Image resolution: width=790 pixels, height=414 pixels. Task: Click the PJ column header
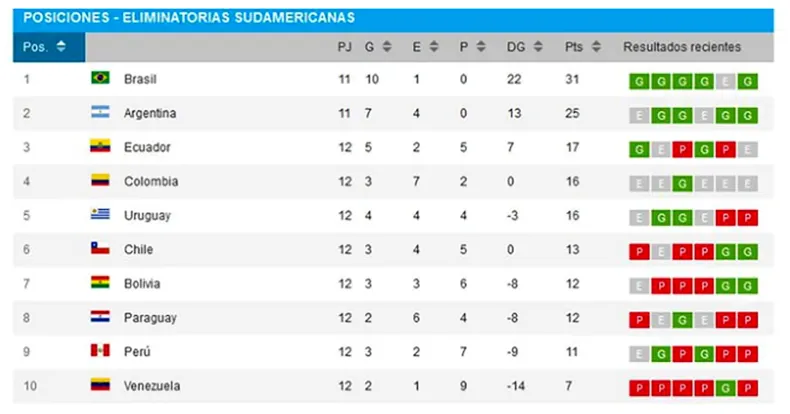point(345,47)
